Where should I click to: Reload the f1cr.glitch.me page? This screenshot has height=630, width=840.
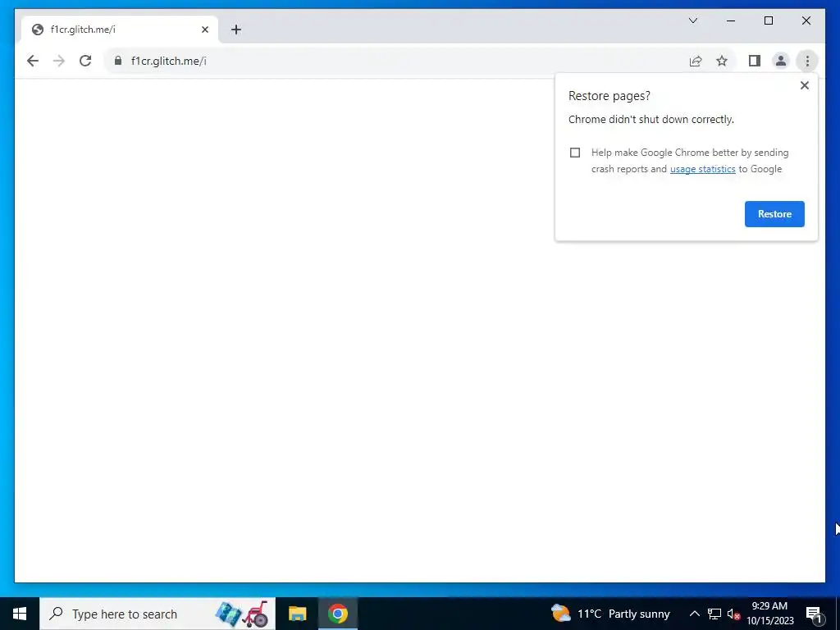85,61
